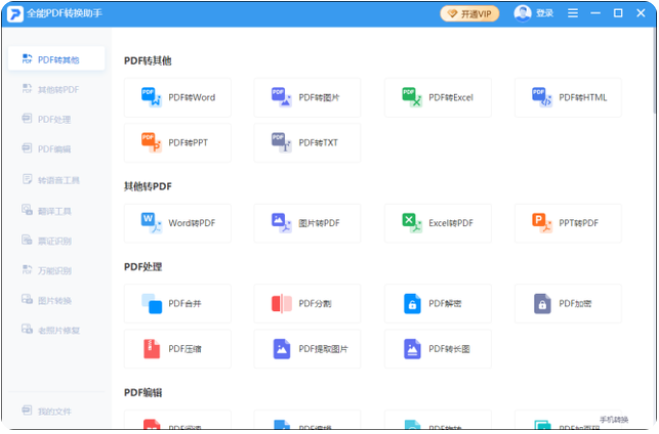Choose the PDF转HTML option
The height and width of the screenshot is (434, 659).
[x=568, y=98]
